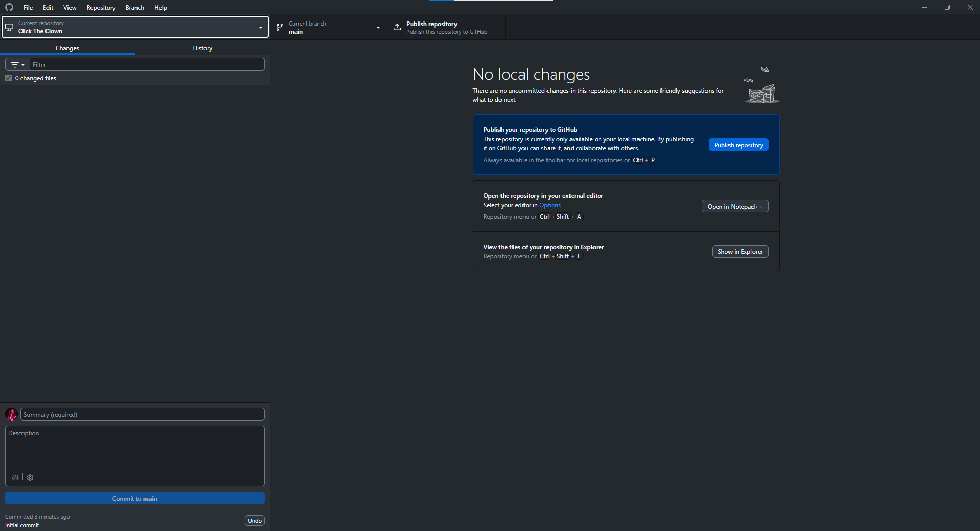Switch to the Changes tab
The image size is (980, 531).
coord(67,48)
